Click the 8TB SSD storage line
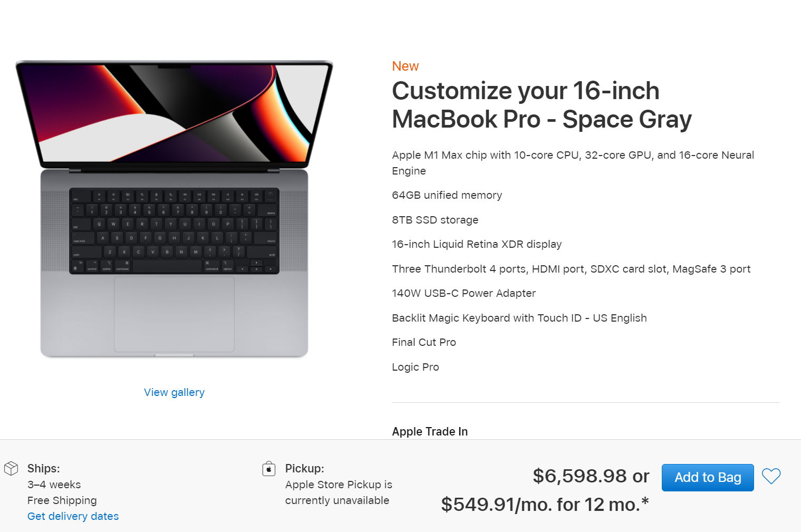The height and width of the screenshot is (532, 801). point(435,220)
